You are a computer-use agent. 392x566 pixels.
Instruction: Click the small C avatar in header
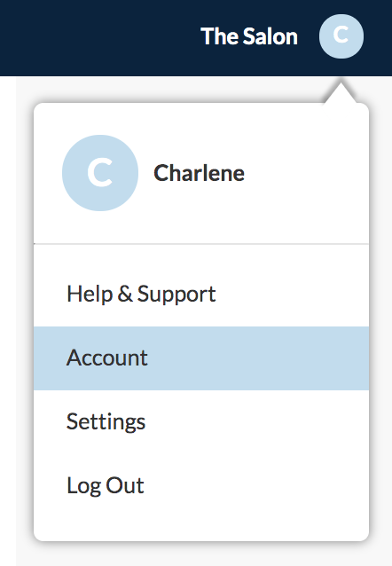(x=341, y=36)
